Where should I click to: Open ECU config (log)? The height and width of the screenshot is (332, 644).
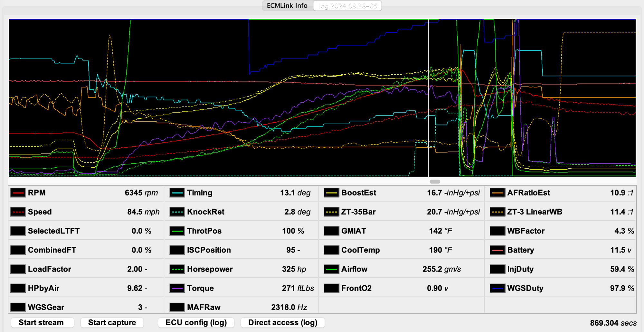coord(196,322)
